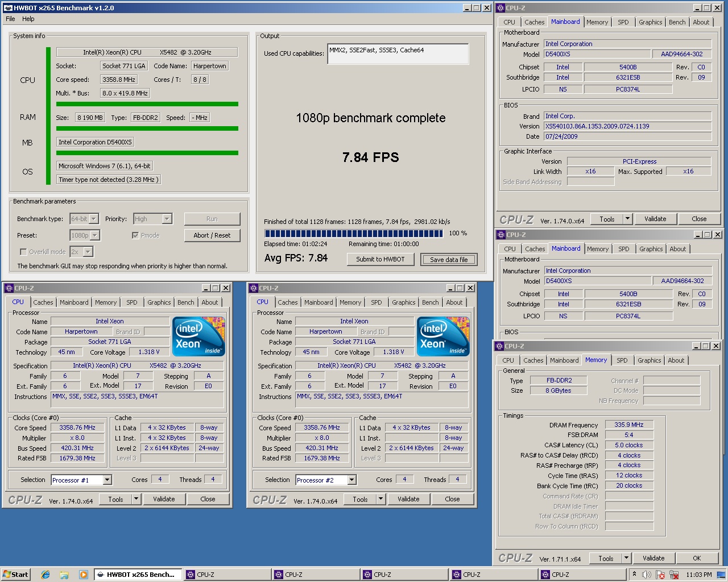The height and width of the screenshot is (582, 728).
Task: Expand Tools dropdown arrow in CPU-Z Memory window
Action: 626,558
